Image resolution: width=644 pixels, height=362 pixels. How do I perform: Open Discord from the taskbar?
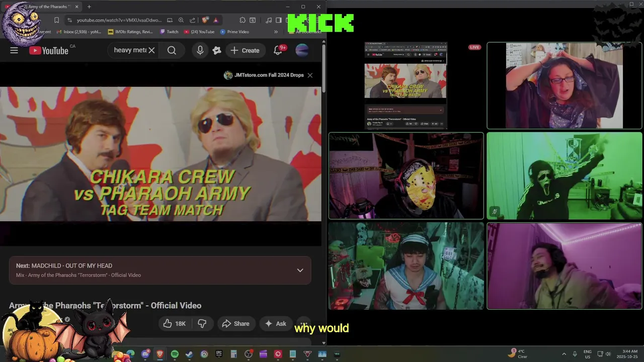point(145,354)
